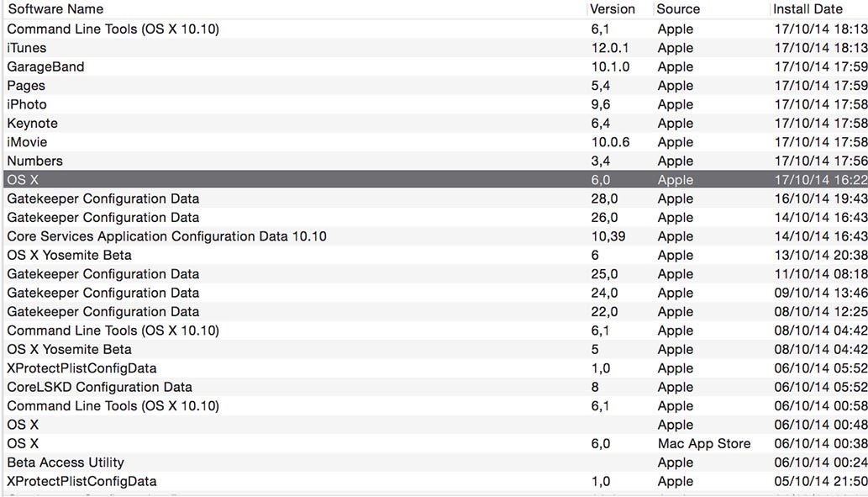Select the iPhoto entry
This screenshot has height=497, width=868.
(435, 104)
